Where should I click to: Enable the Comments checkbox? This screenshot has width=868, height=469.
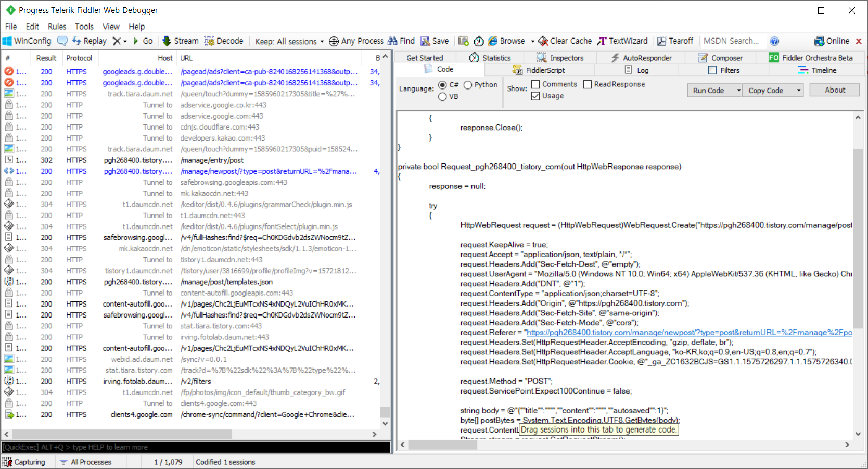[x=535, y=84]
